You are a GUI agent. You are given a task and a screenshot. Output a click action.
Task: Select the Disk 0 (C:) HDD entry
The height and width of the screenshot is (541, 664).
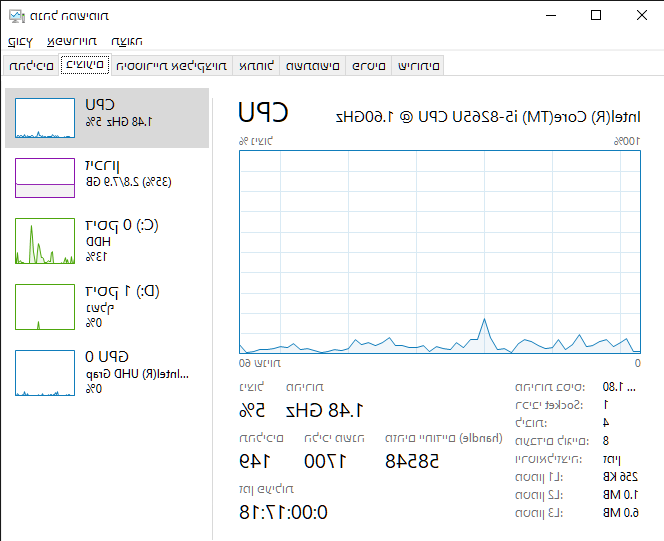pyautogui.click(x=108, y=241)
